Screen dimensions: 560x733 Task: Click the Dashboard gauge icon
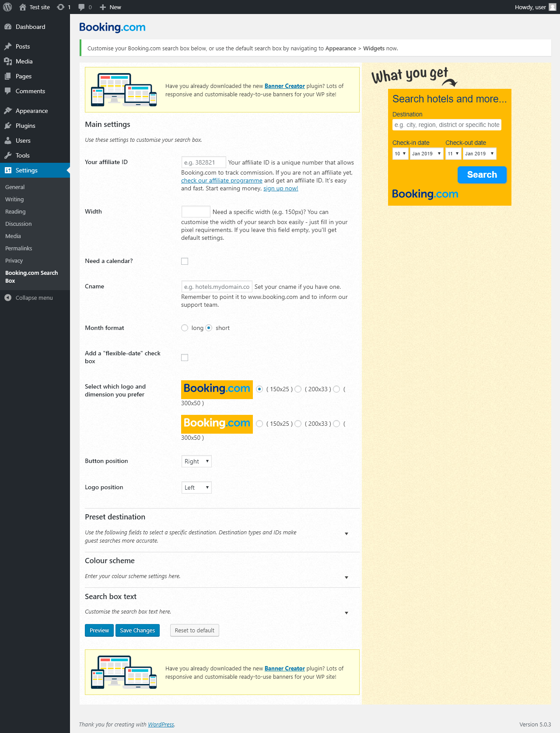click(x=8, y=27)
